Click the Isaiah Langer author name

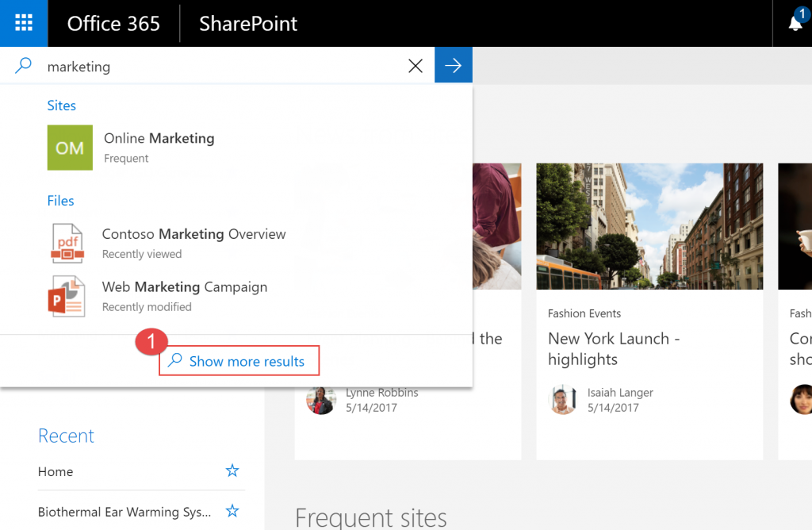[x=620, y=393]
